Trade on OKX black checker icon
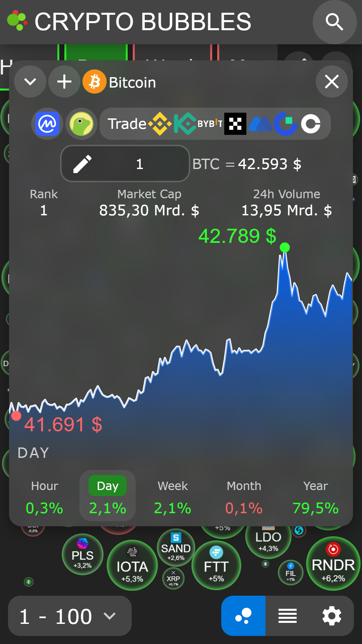Screen dimensions: 362x644 pos(235,124)
